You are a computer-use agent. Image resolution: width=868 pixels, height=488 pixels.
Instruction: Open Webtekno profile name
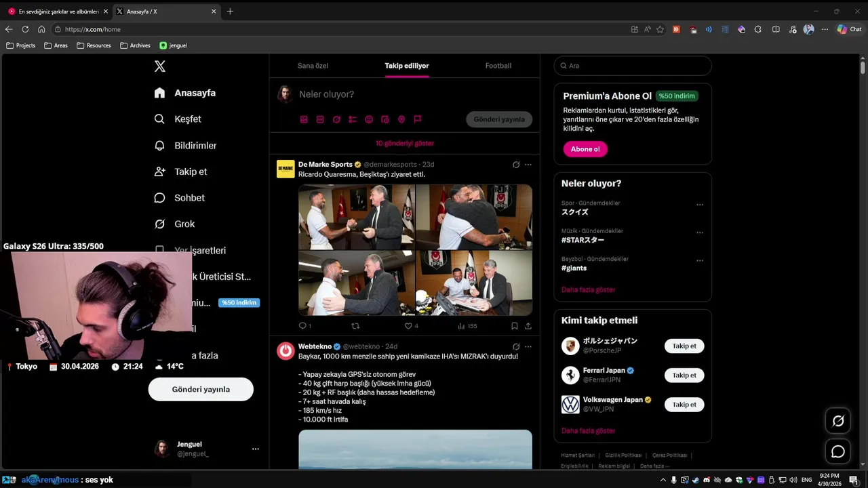pyautogui.click(x=315, y=347)
